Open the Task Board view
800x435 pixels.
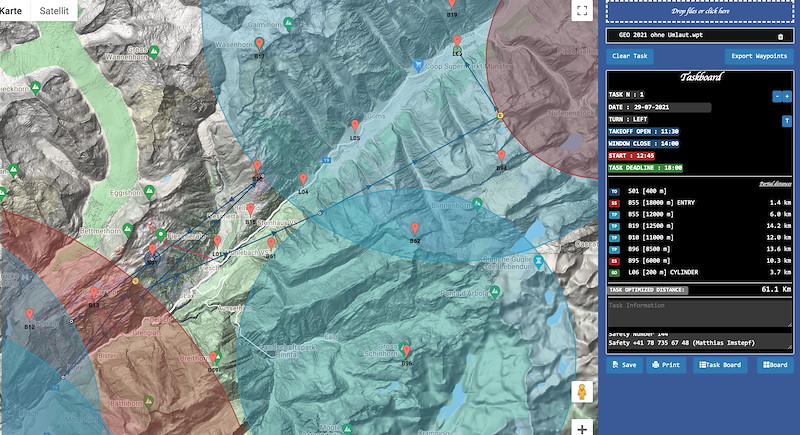pos(720,365)
